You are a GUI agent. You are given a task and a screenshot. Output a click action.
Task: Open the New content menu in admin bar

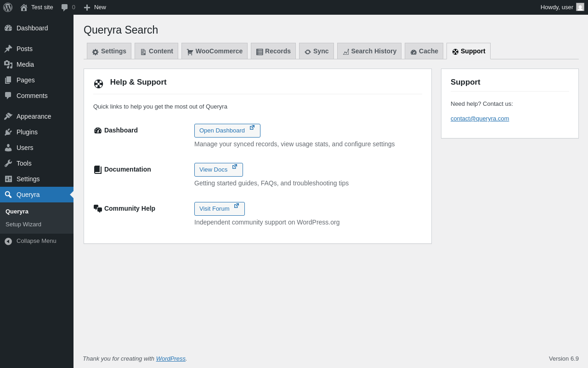95,7
